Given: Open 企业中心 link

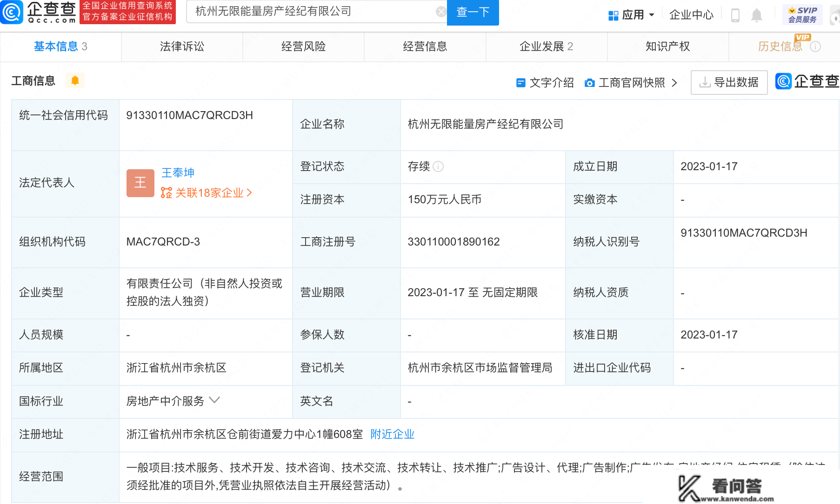Looking at the screenshot, I should [x=691, y=15].
